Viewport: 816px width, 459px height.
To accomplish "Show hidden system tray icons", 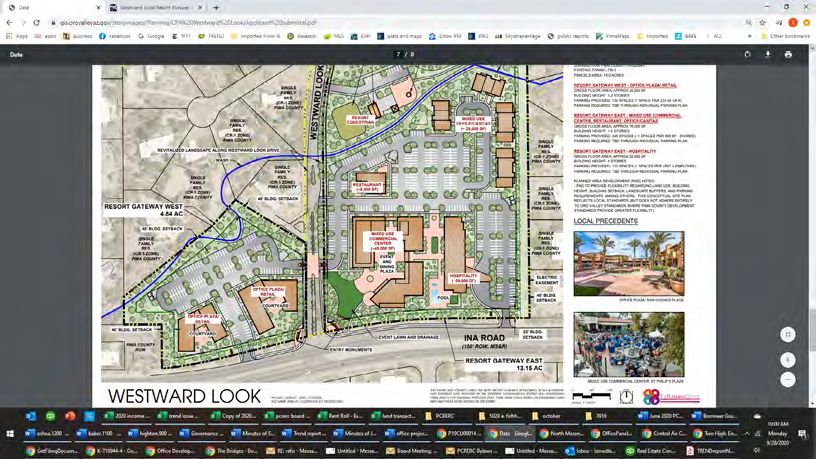I will click(747, 434).
